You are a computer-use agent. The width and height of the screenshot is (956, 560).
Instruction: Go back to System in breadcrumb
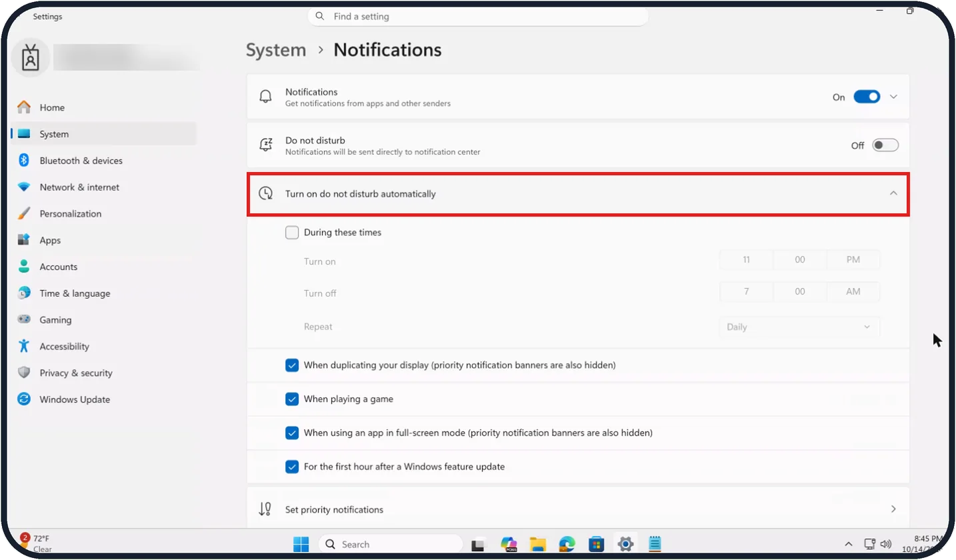[x=276, y=50]
